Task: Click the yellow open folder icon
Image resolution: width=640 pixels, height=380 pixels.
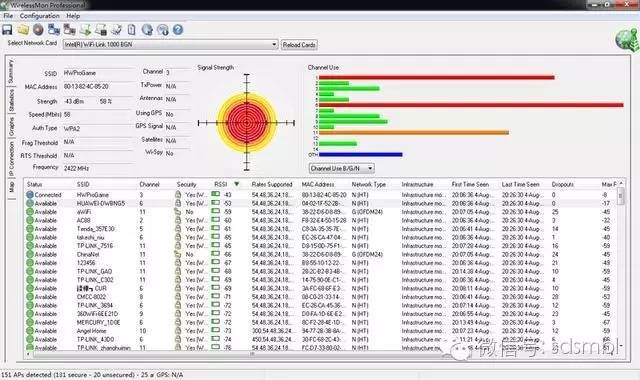Action: [23, 30]
